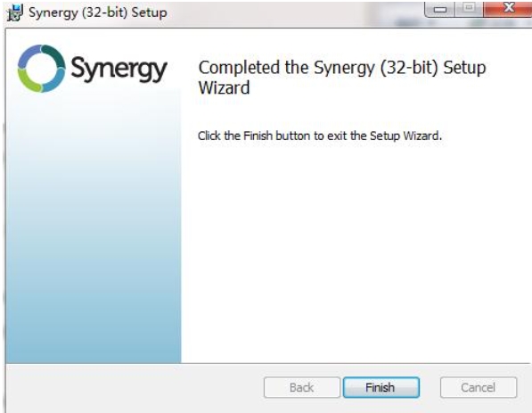This screenshot has width=532, height=413.
Task: Open the installer icon system menu
Action: pos(15,12)
